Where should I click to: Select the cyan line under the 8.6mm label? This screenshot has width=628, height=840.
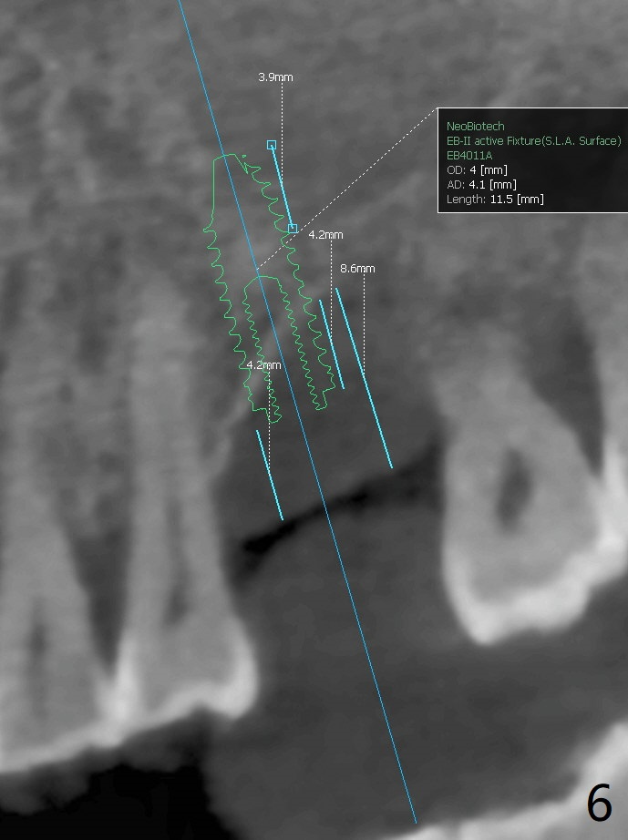(365, 378)
